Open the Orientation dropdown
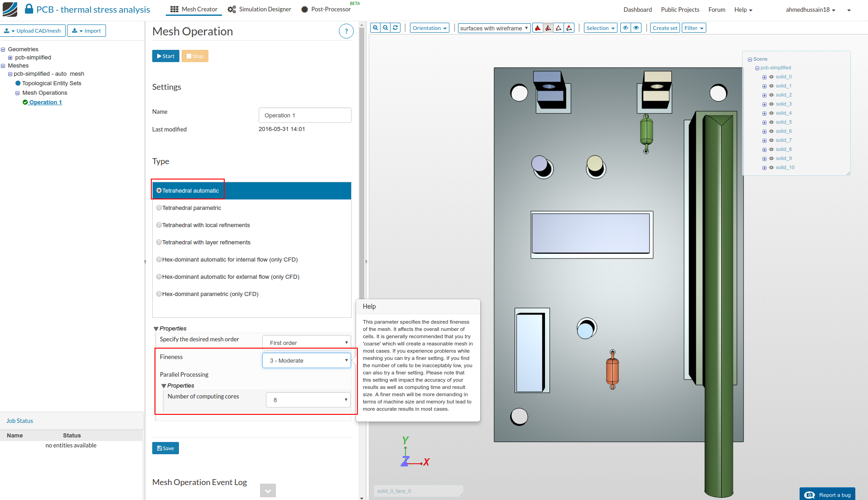 pos(429,28)
